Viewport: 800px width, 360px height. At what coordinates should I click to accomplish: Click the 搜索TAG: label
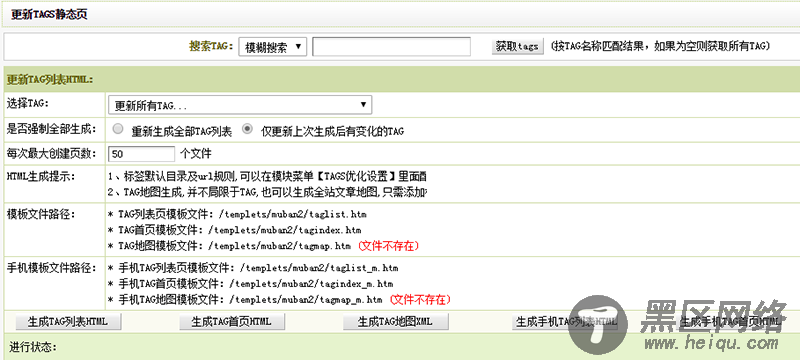(x=211, y=46)
